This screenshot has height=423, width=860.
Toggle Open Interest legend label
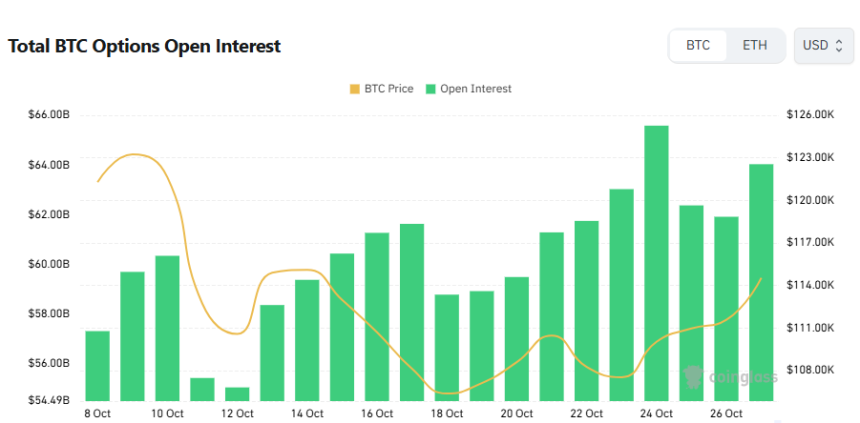point(475,89)
